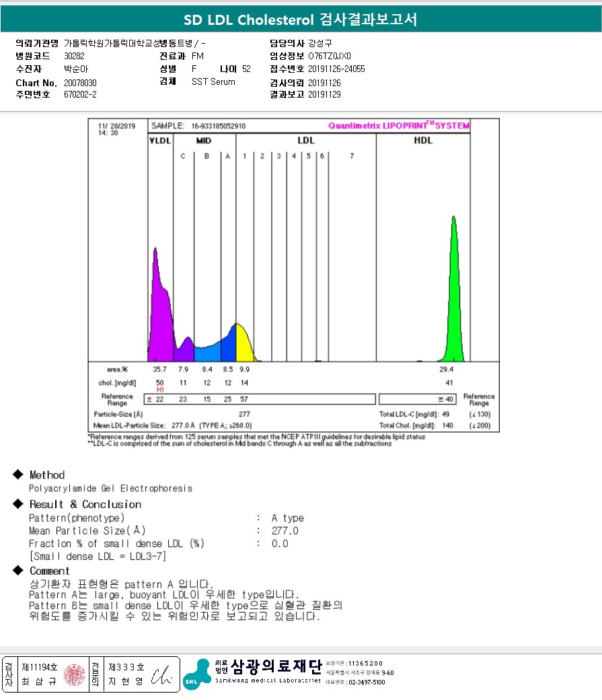Screen dimensions: 602x700
Task: Click the Total LDL-C value 49
Action: (x=445, y=415)
